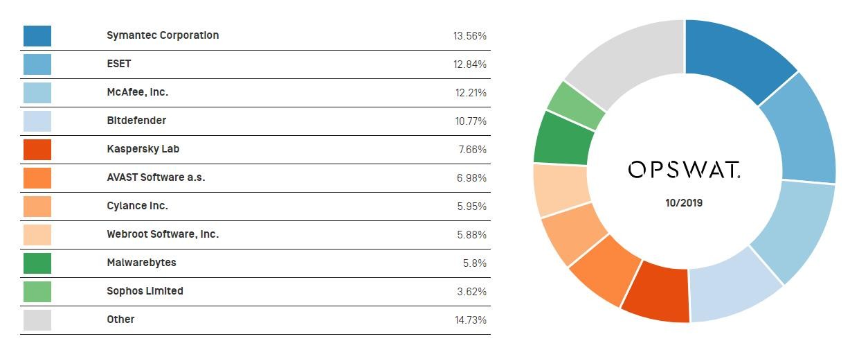
Task: Click the OPSWAT logo in donut center
Action: click(x=685, y=170)
